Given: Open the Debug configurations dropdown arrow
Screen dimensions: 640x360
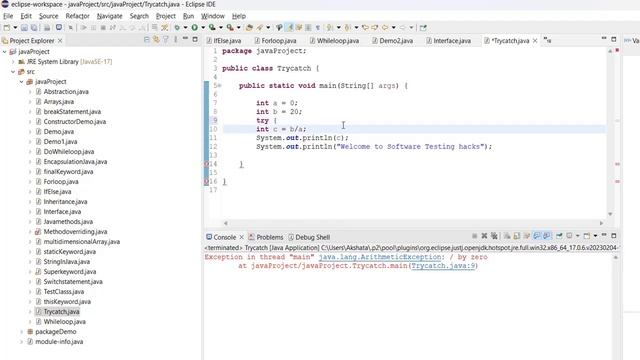Looking at the screenshot, I should [185, 27].
